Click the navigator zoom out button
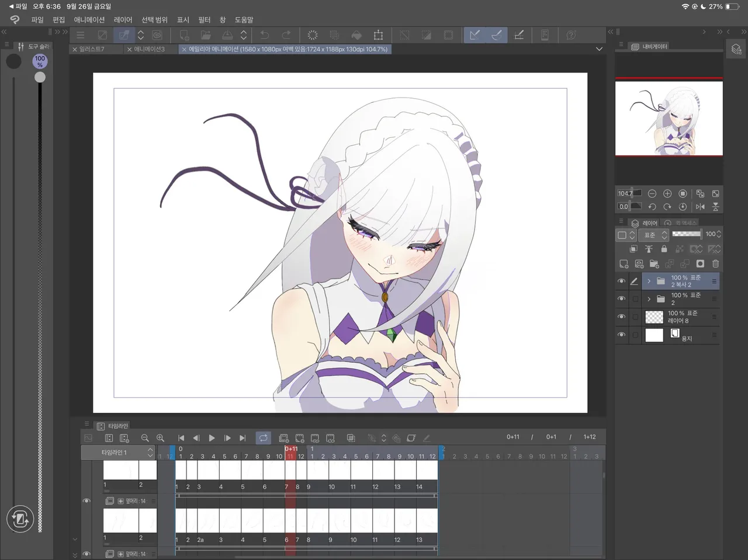Viewport: 748px width, 560px height. tap(652, 193)
